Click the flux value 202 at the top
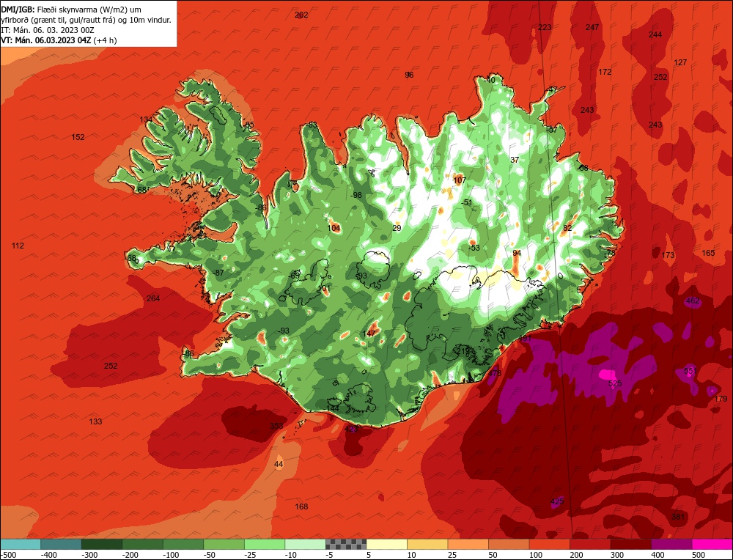This screenshot has width=733, height=560. point(301,15)
